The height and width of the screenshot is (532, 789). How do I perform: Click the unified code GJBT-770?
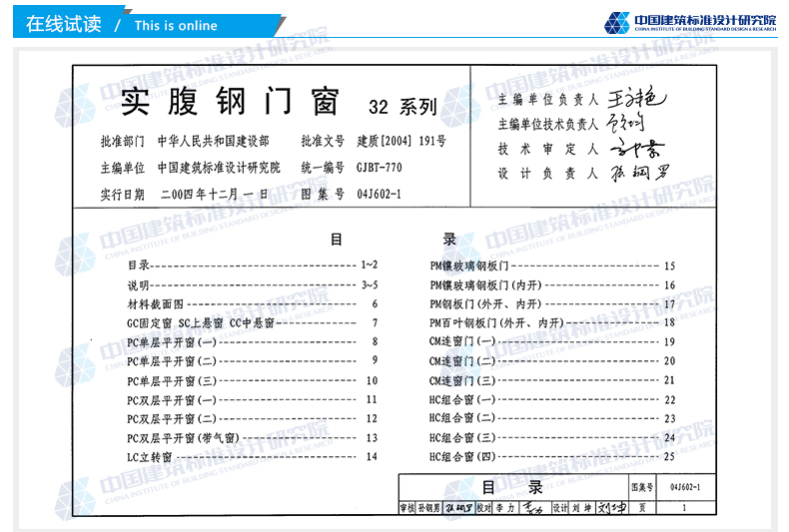click(x=380, y=168)
